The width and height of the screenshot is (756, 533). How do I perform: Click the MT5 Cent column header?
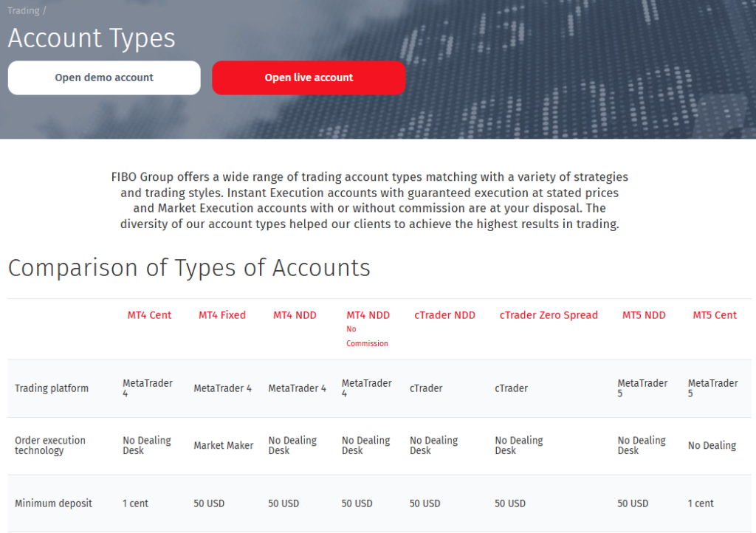click(x=715, y=315)
